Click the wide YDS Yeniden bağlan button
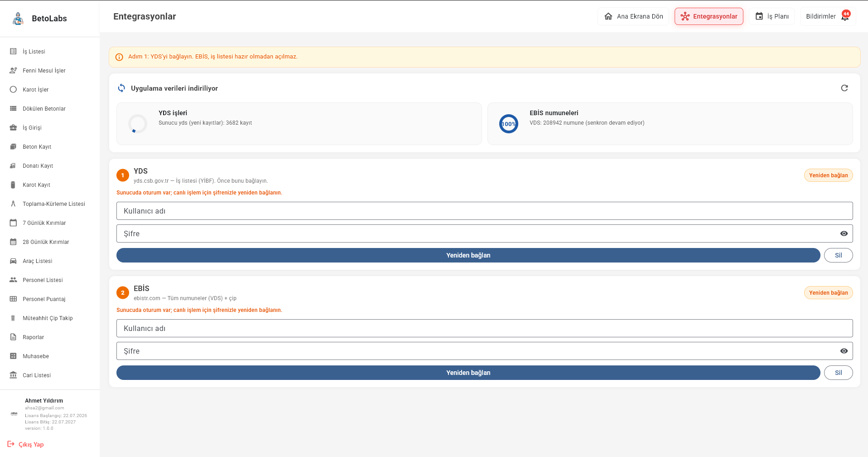Screen dimensions: 868x457 pos(468,255)
